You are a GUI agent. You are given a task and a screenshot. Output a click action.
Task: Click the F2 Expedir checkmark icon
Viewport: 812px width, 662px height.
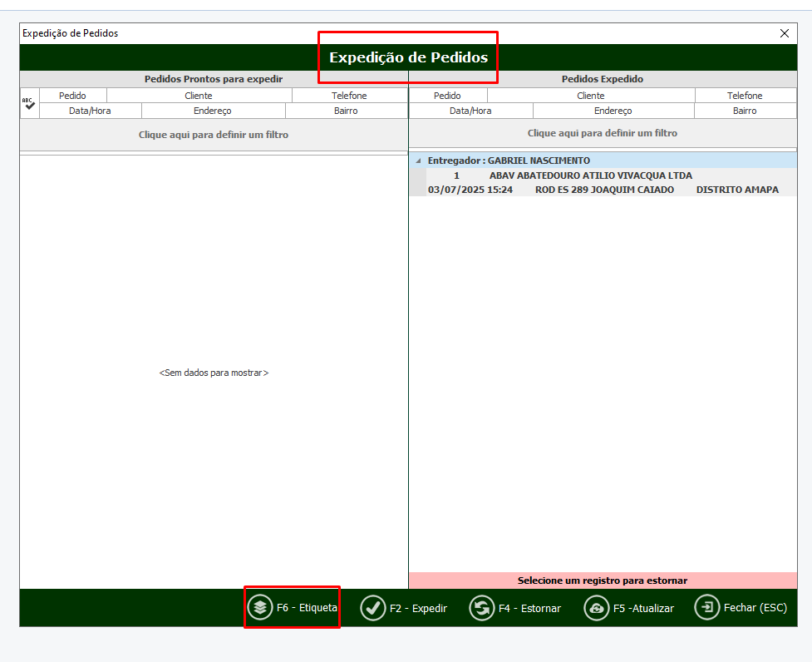point(372,608)
